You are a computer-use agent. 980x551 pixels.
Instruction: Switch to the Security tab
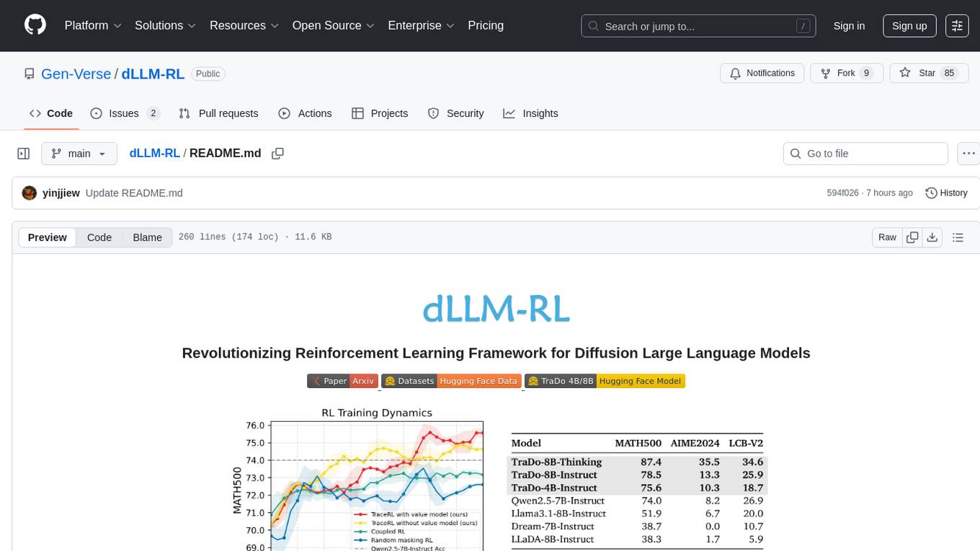tap(455, 113)
